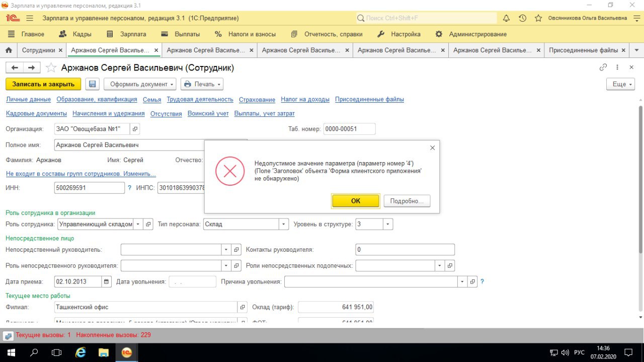This screenshot has width=644, height=362.
Task: Expand Роль непосредственного руководителя dropdown arrow
Action: click(x=226, y=265)
